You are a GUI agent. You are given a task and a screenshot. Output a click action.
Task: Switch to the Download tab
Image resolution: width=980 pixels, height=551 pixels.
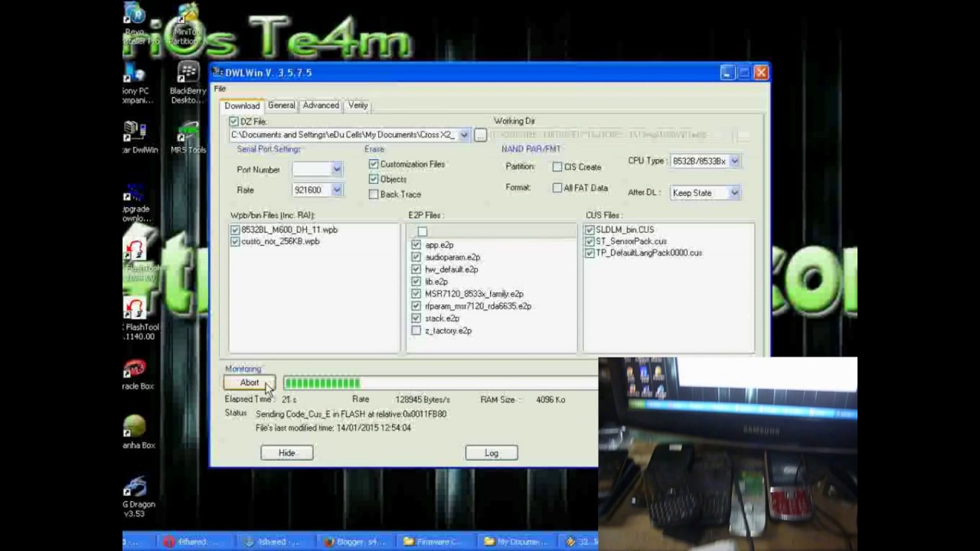click(x=242, y=106)
